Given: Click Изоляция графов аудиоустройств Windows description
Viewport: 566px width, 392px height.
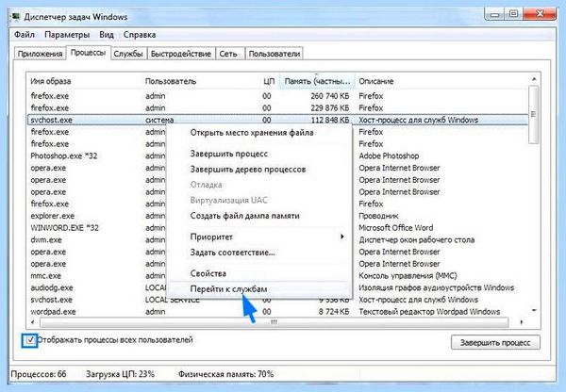Looking at the screenshot, I should (x=436, y=287).
